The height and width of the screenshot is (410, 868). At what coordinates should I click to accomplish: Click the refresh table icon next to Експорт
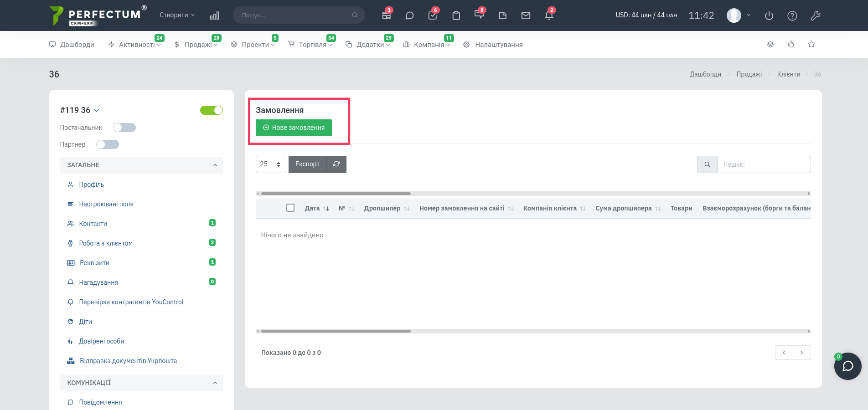point(336,164)
